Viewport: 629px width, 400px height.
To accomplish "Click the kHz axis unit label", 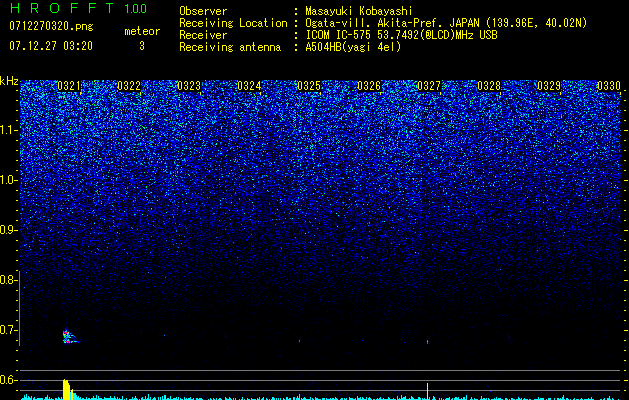I will [x=9, y=81].
